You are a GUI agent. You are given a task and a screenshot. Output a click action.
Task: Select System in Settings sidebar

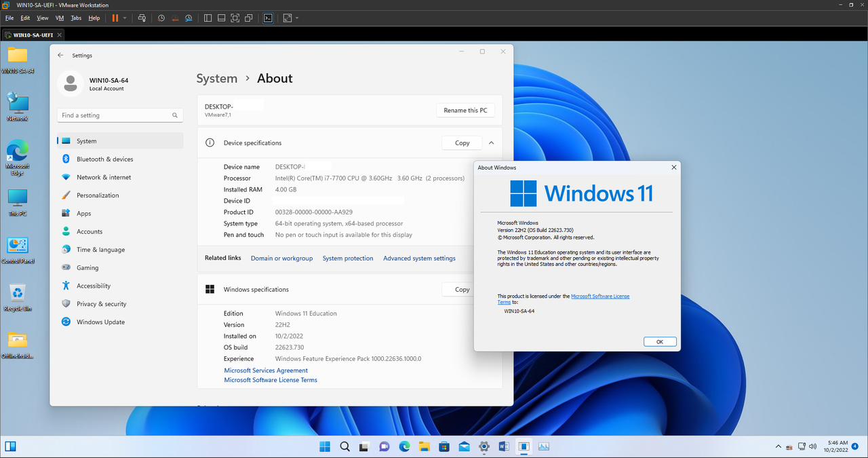(x=120, y=141)
